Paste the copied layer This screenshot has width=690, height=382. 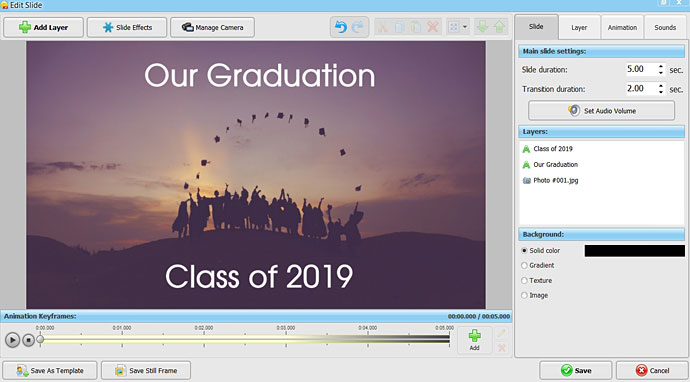(416, 27)
